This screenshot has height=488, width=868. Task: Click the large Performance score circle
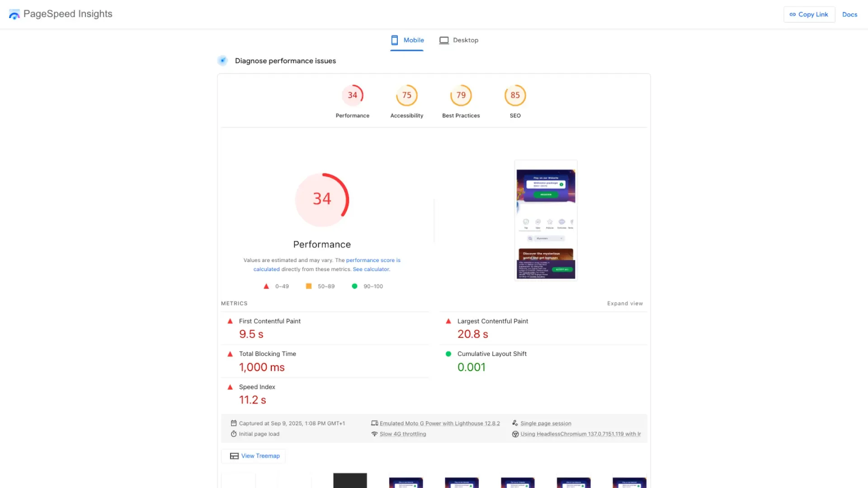coord(322,200)
